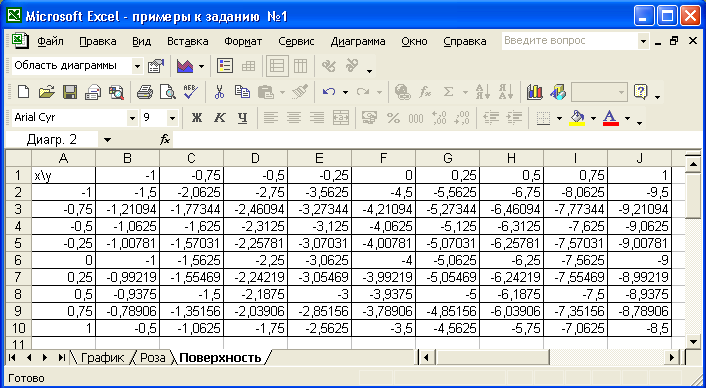Open the Drawing toolbar icon

point(558,92)
